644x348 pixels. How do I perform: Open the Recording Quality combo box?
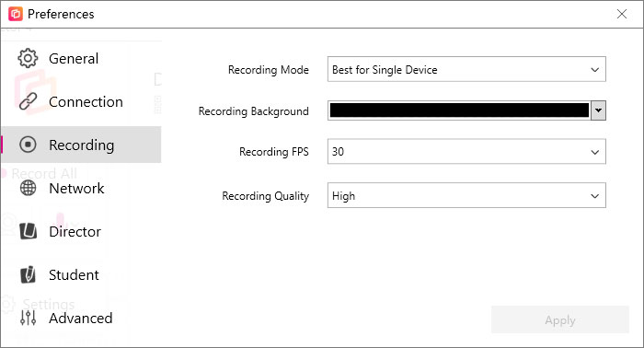[466, 195]
